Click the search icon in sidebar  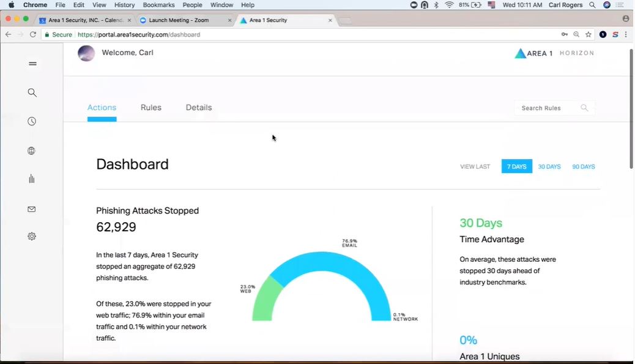click(32, 93)
